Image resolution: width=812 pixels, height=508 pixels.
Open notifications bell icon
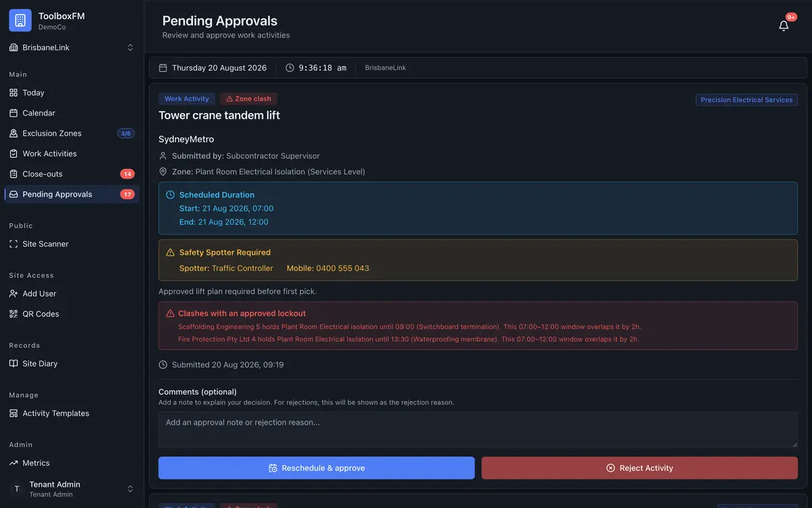click(x=784, y=26)
